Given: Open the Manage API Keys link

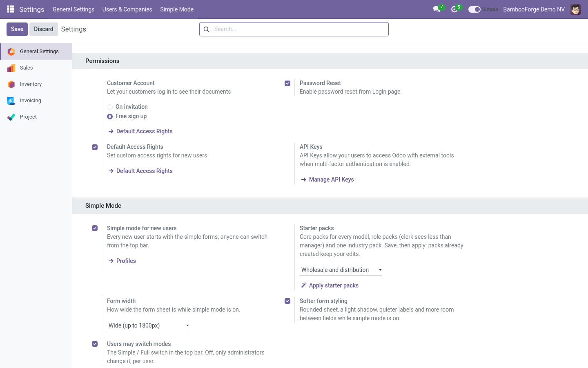Looking at the screenshot, I should (327, 180).
